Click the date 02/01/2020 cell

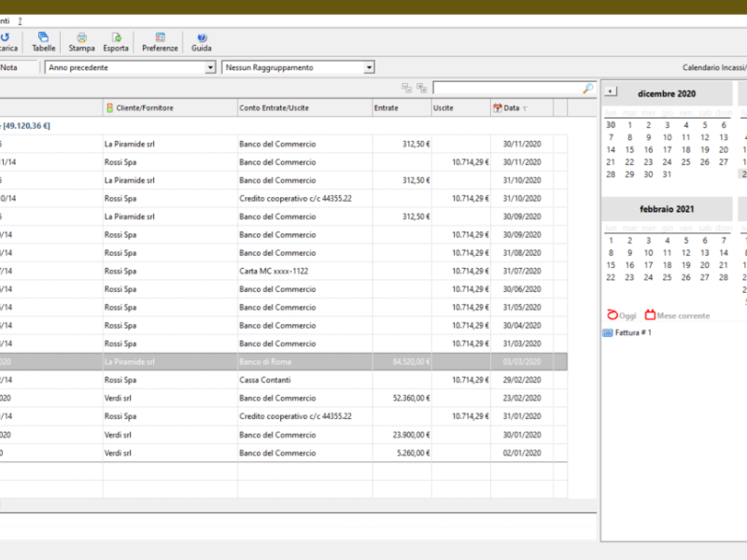522,453
